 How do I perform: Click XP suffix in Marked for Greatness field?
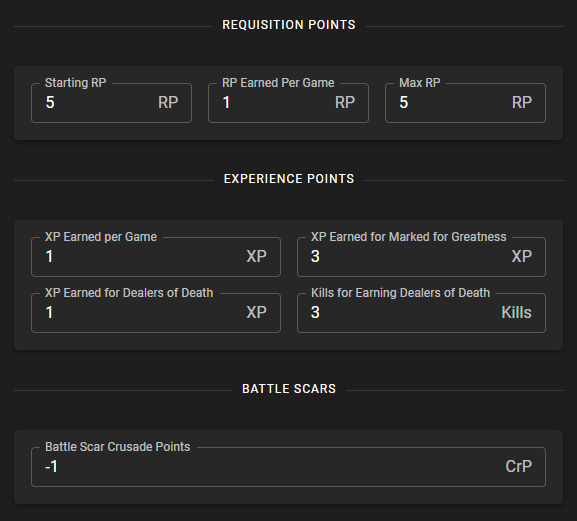pyautogui.click(x=522, y=256)
